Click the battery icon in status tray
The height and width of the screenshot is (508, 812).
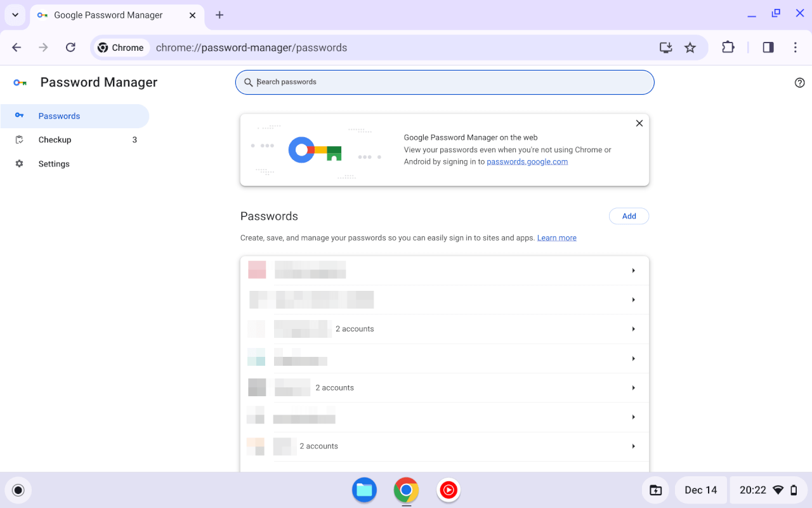coord(794,490)
